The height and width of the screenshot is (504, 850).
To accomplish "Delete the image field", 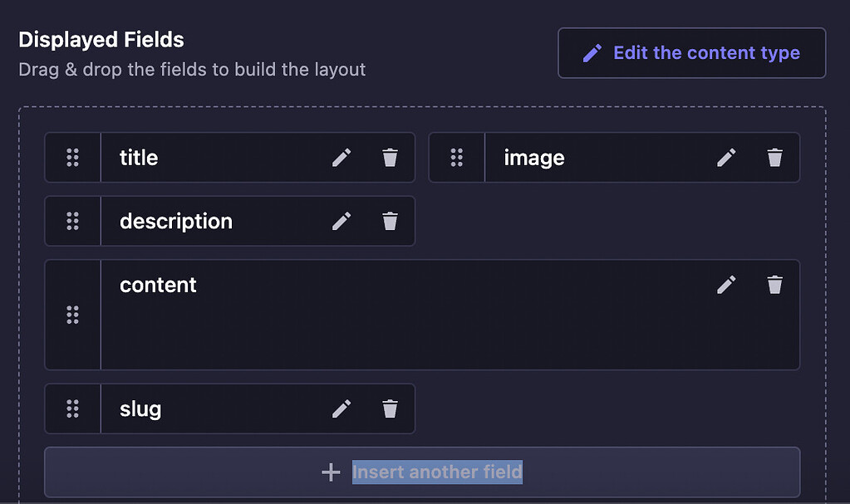I will coord(774,157).
